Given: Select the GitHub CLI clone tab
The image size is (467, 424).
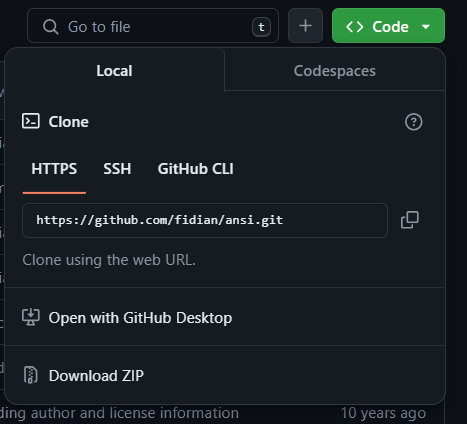Looking at the screenshot, I should pos(196,169).
